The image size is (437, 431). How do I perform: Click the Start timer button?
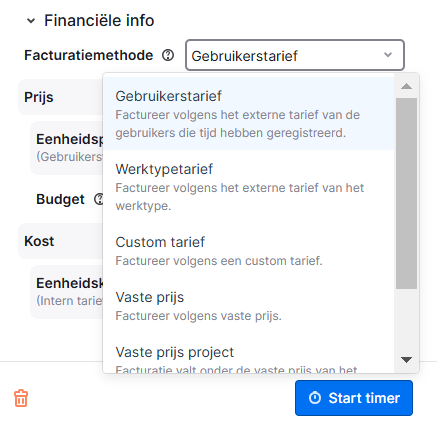coord(354,398)
